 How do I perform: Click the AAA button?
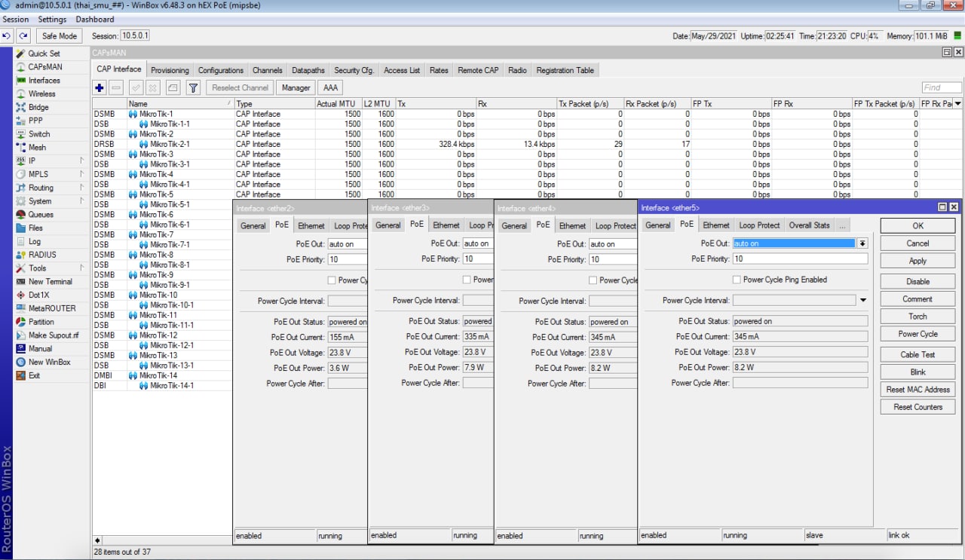click(x=330, y=88)
